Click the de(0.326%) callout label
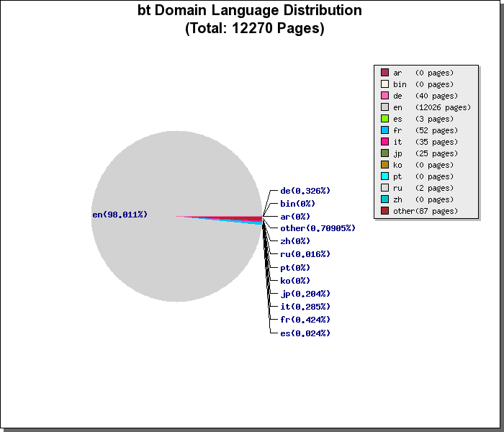Screen dimensions: 504x432 coord(305,191)
